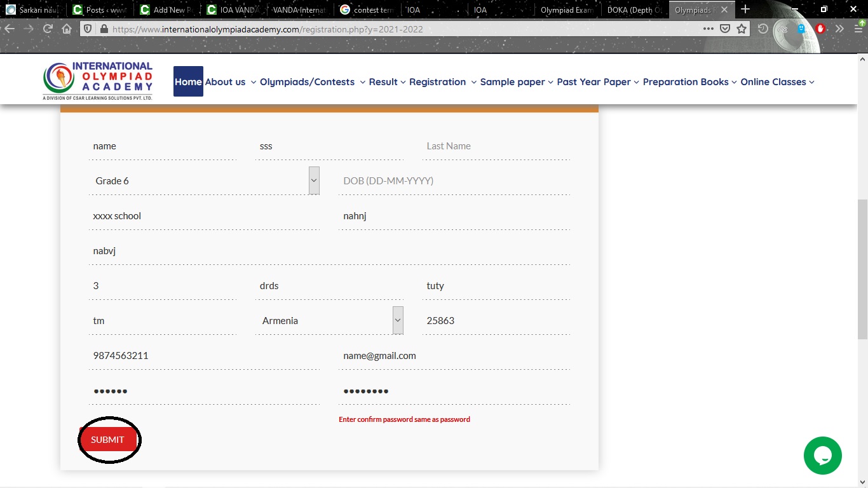Click the Home navigation button

click(x=188, y=81)
